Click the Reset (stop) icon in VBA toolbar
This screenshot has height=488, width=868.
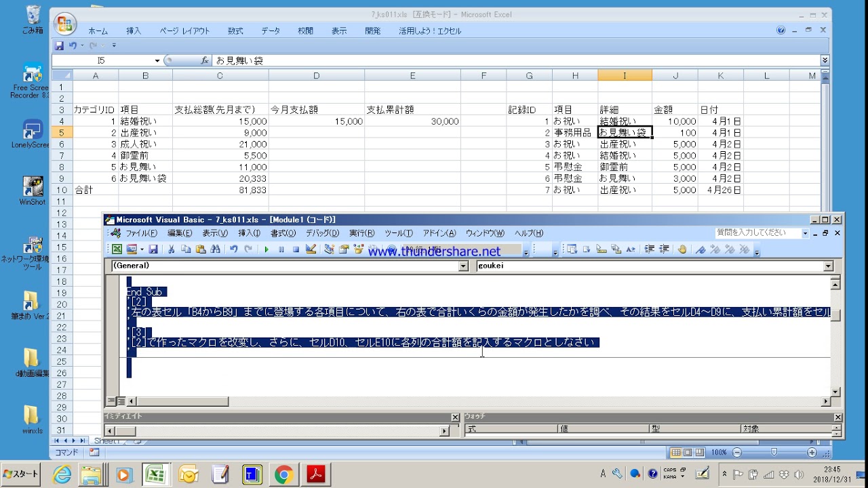click(x=296, y=249)
